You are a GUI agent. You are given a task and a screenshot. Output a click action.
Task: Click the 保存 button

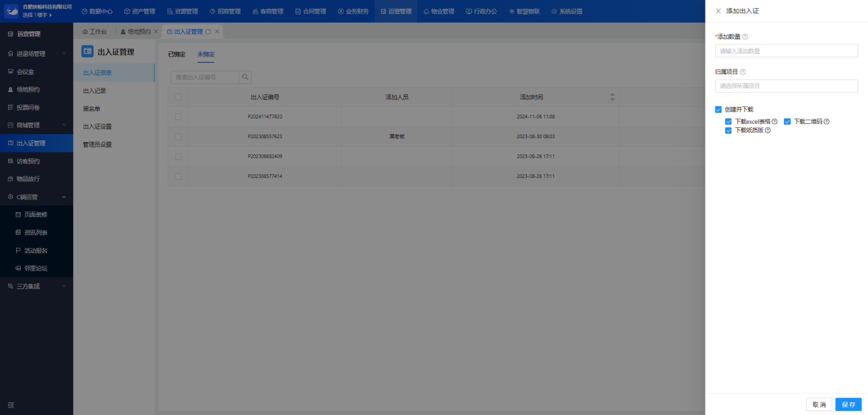(848, 405)
